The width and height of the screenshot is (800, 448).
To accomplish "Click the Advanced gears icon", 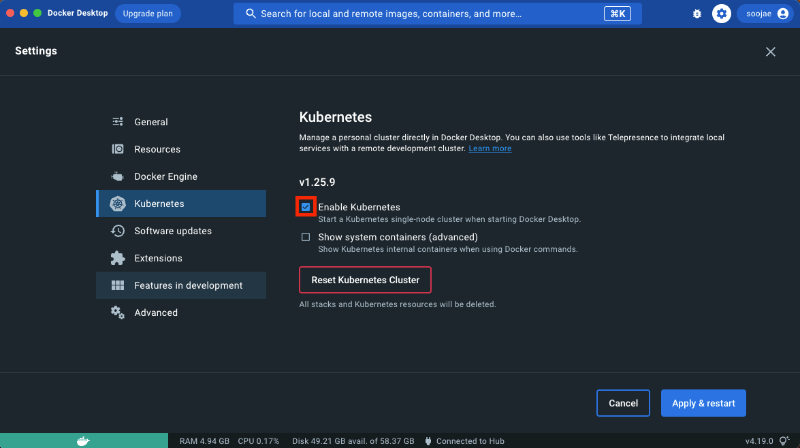I will click(118, 312).
